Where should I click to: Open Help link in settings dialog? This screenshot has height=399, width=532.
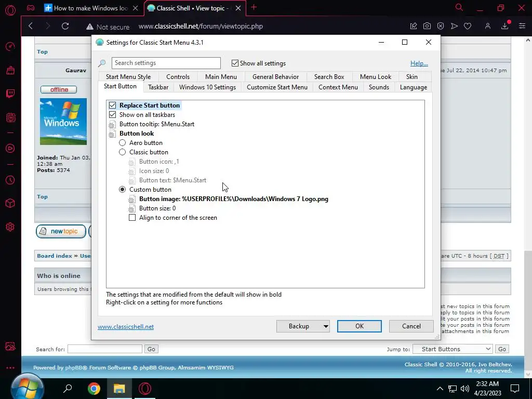pyautogui.click(x=419, y=63)
